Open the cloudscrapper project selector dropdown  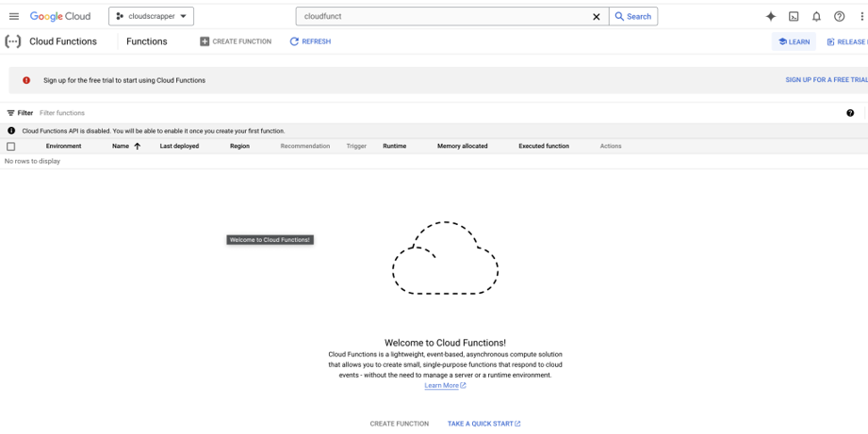point(151,17)
